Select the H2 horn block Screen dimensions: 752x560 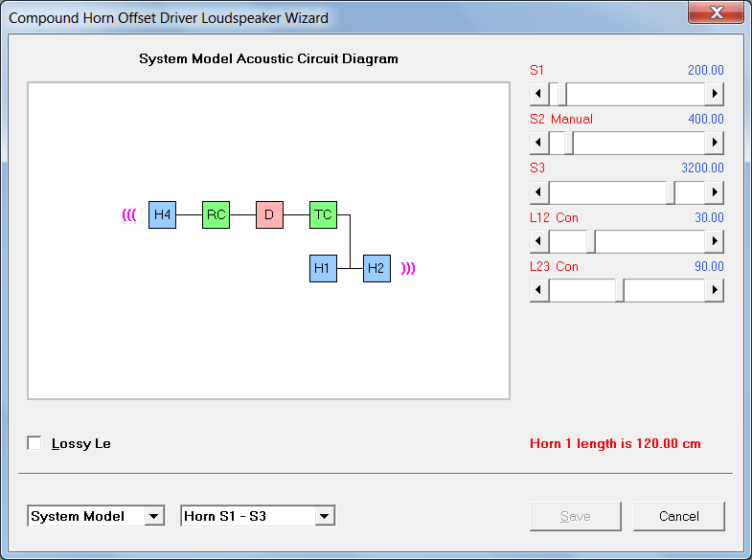tap(377, 268)
